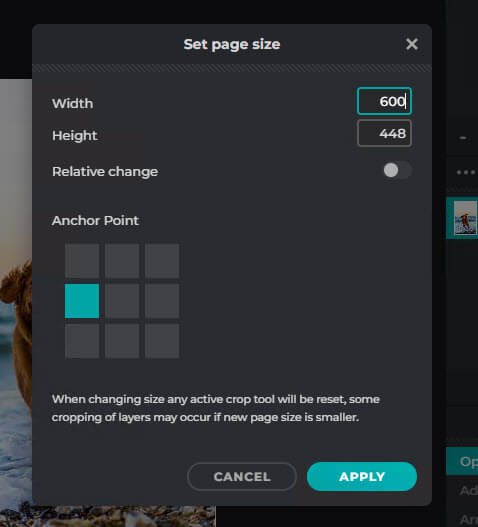Screen dimensions: 478x527
Task: Select the top-left anchor point
Action: 82,261
